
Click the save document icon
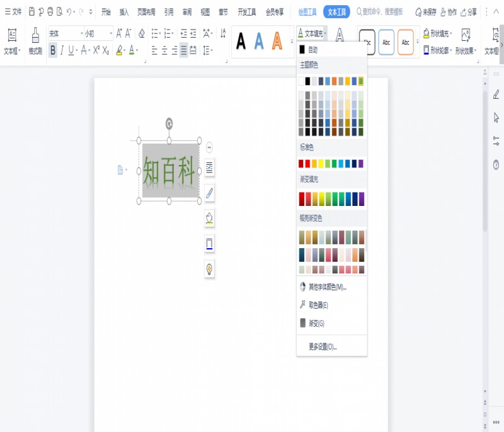(31, 12)
